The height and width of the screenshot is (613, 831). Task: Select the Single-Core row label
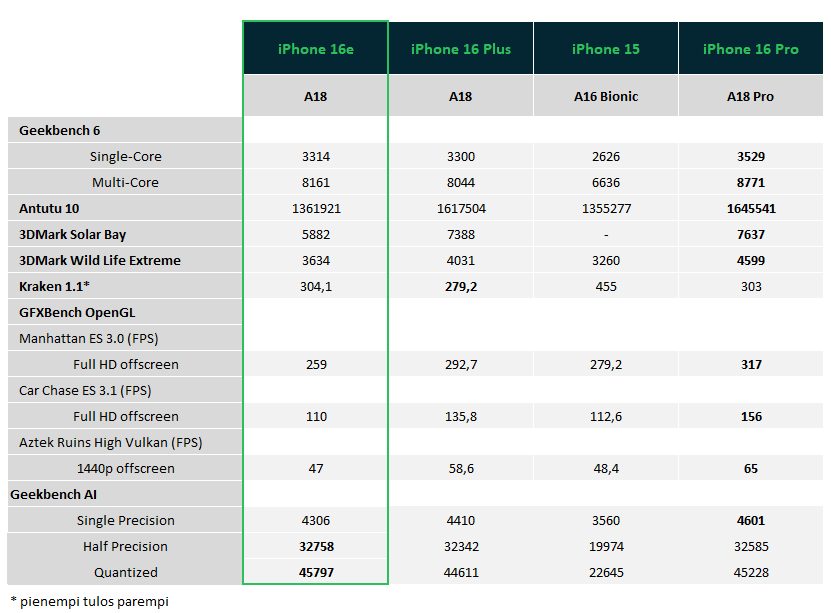pos(125,156)
